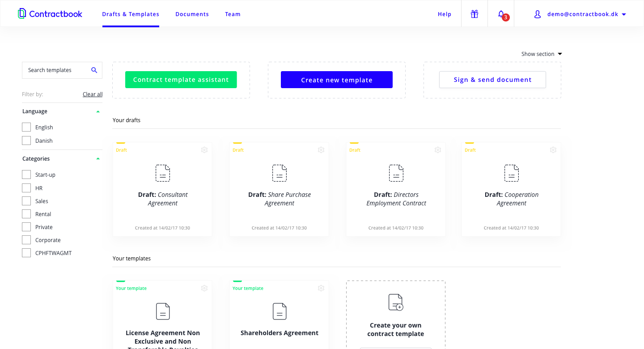Click the Consultant Agreement draft document icon

[163, 173]
